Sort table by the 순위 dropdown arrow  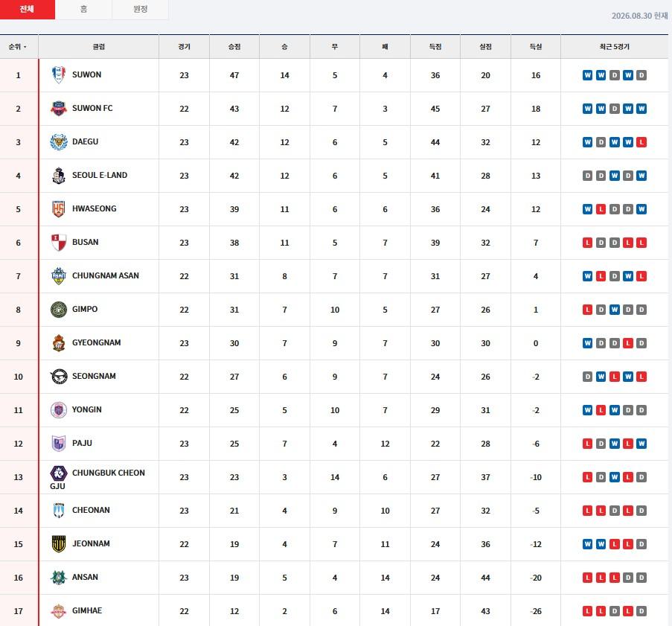pyautogui.click(x=25, y=47)
